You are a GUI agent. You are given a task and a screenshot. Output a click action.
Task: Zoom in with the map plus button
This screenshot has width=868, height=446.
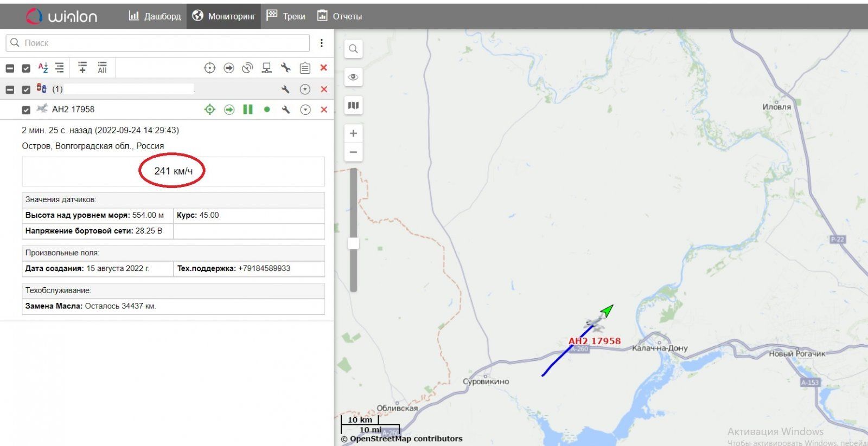pyautogui.click(x=353, y=133)
